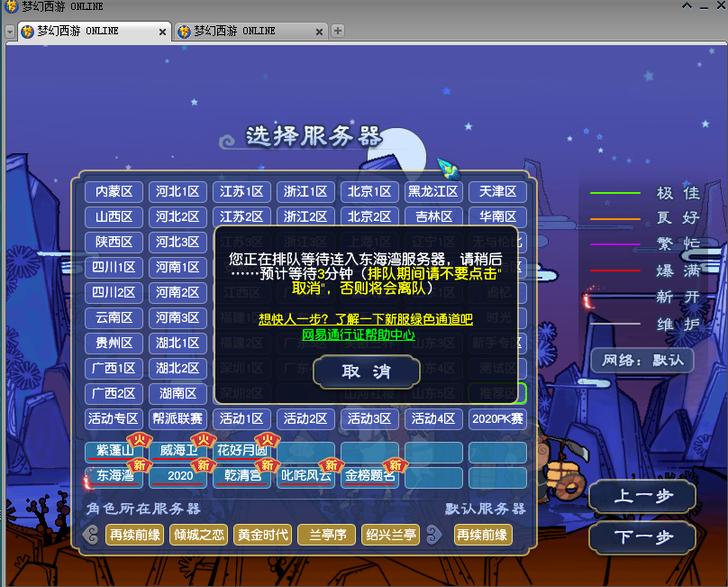Image resolution: width=728 pixels, height=587 pixels.
Task: Collapse window with title bar up arrow
Action: pyautogui.click(x=687, y=5)
